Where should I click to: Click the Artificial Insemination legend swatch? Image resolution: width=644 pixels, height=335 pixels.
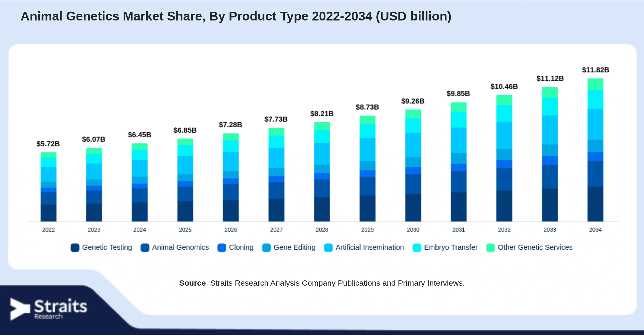point(328,248)
